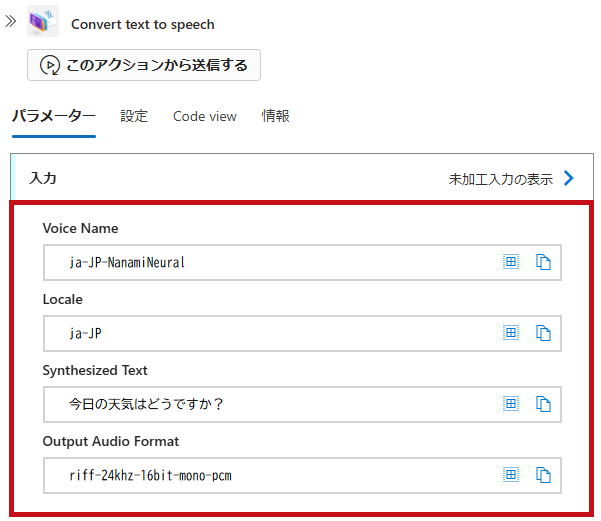Open the 情報 tab
The height and width of the screenshot is (521, 601).
pos(275,116)
